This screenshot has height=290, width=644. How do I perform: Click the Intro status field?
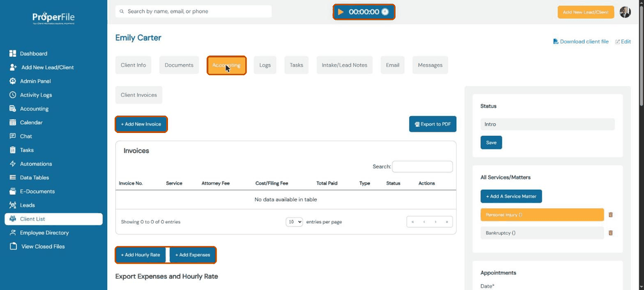click(547, 124)
